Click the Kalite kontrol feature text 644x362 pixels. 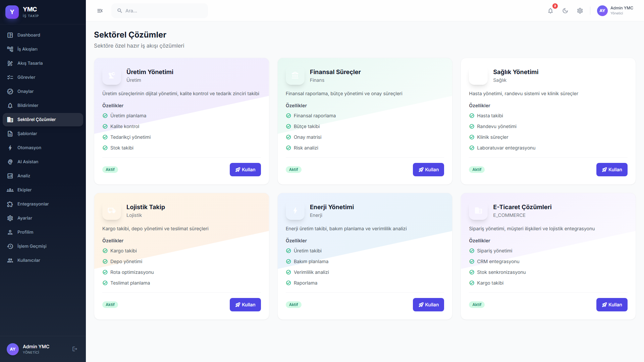point(125,126)
